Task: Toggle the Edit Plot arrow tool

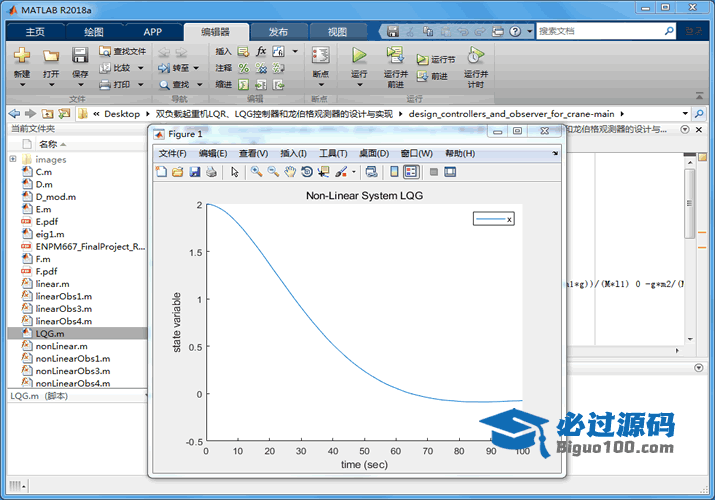Action: pos(235,172)
